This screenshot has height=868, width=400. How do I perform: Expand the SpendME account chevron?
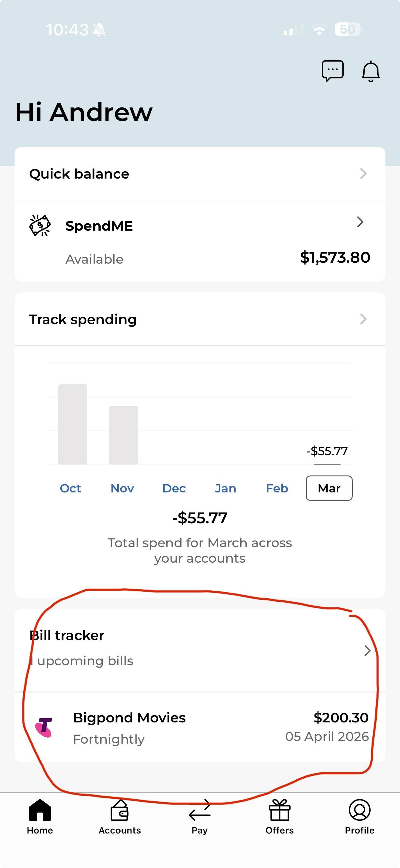click(x=360, y=222)
